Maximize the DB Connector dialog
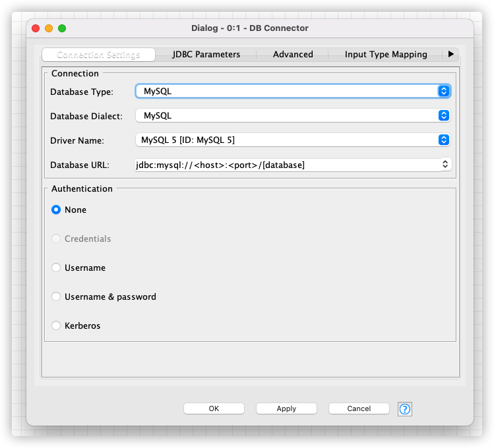 coord(62,28)
